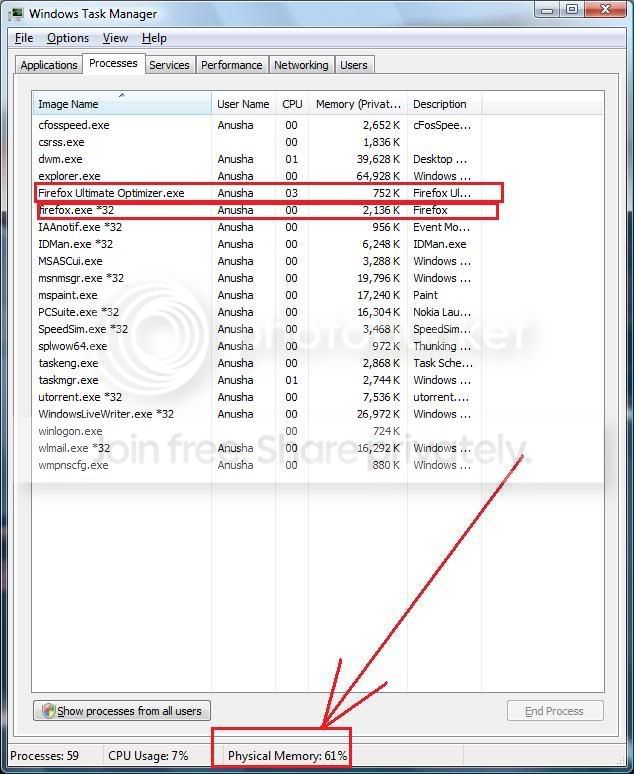
Task: Close the Windows Task Manager window
Action: click(x=606, y=10)
